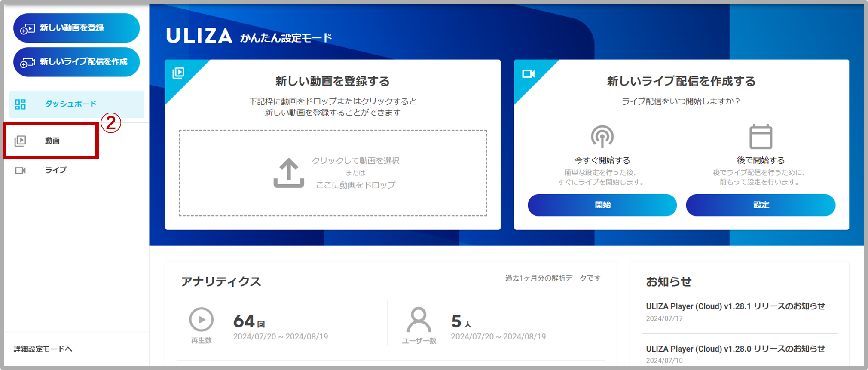Open the v1.28.0 リリースのお知らせ notice

pos(735,349)
